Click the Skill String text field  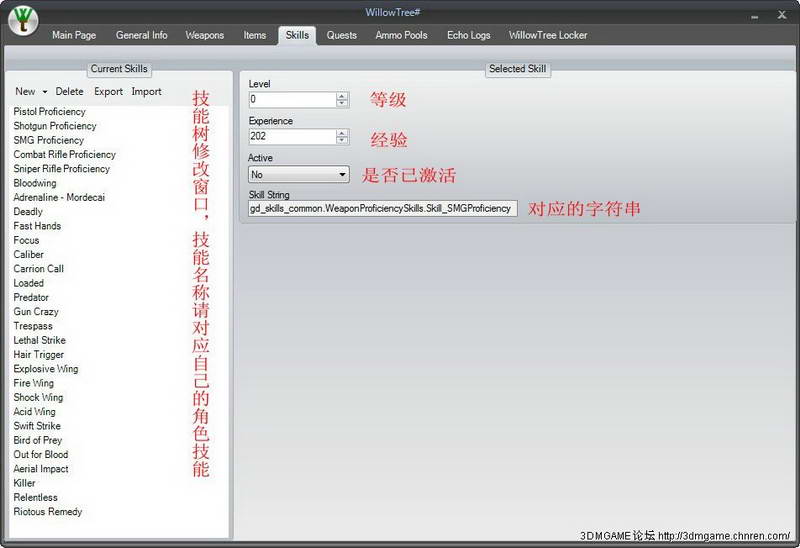tap(383, 209)
